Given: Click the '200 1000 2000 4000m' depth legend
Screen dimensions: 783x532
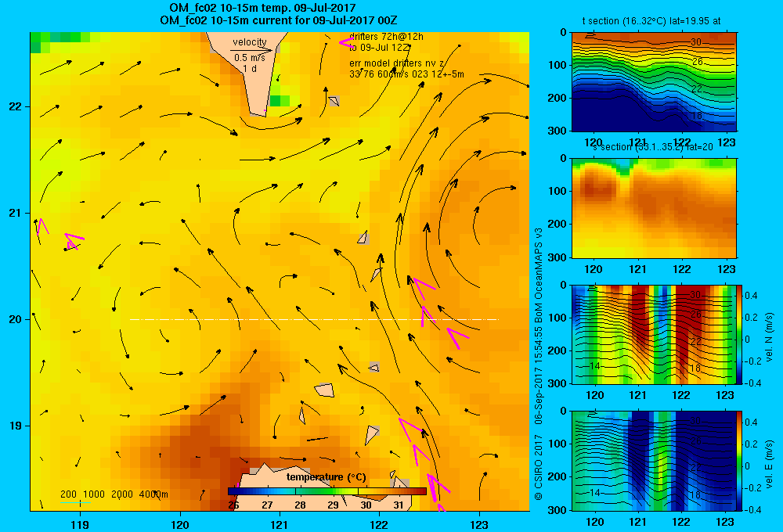Looking at the screenshot, I should [114, 494].
